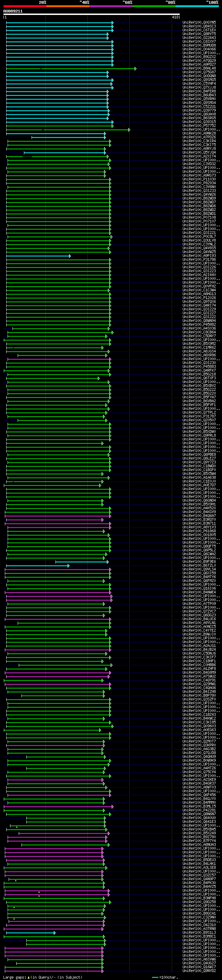Open hit UniRef100_O22643

[199, 38]
